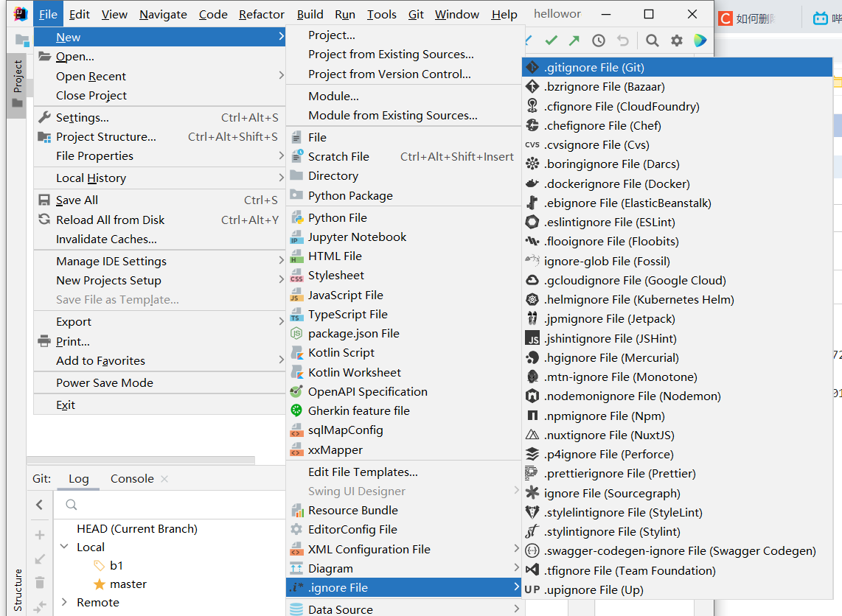The height and width of the screenshot is (616, 842).
Task: Select HEAD (Current Branch) row
Action: pos(137,528)
